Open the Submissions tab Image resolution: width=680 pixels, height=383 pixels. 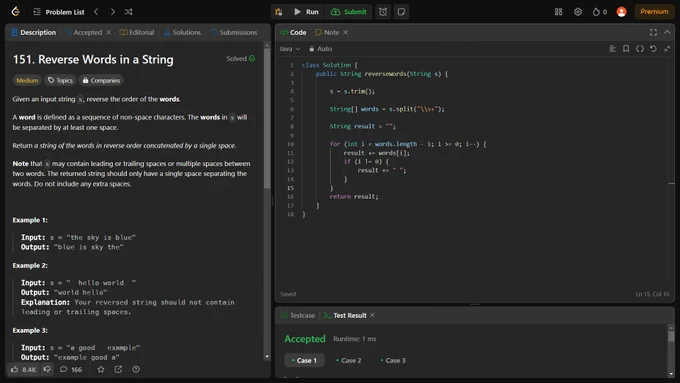coord(233,33)
